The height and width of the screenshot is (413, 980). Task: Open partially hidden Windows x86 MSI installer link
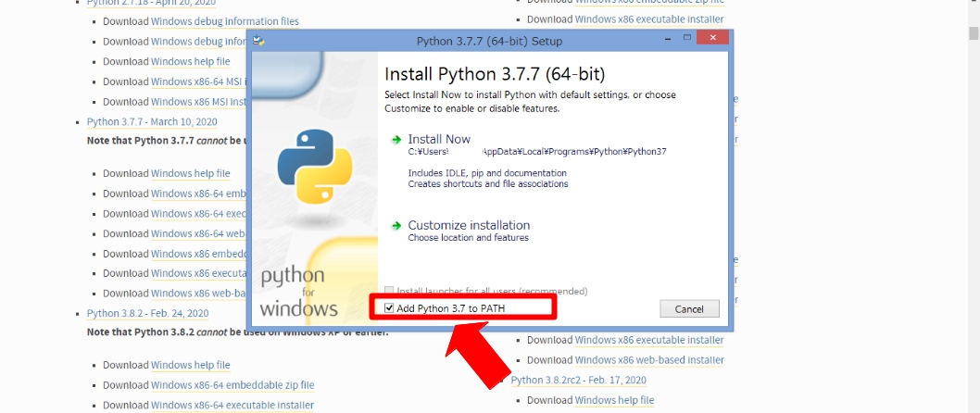pos(199,101)
